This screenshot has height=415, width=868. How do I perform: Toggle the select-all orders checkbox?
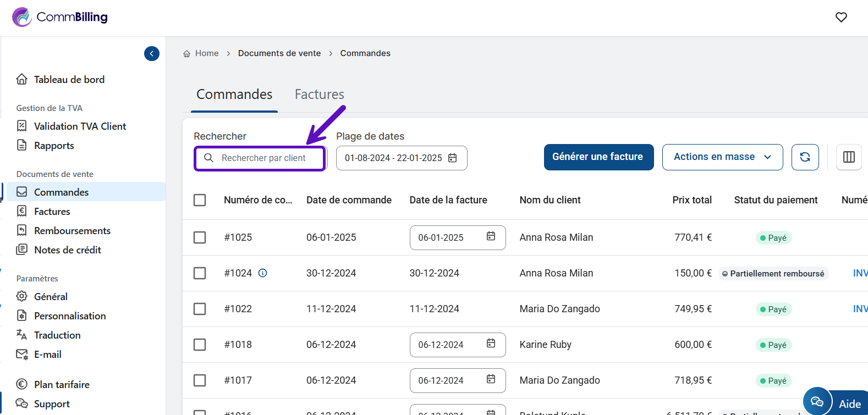200,200
